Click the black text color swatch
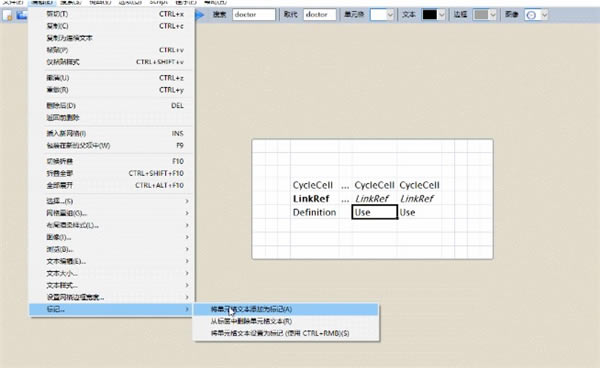The image size is (600, 368). point(429,15)
